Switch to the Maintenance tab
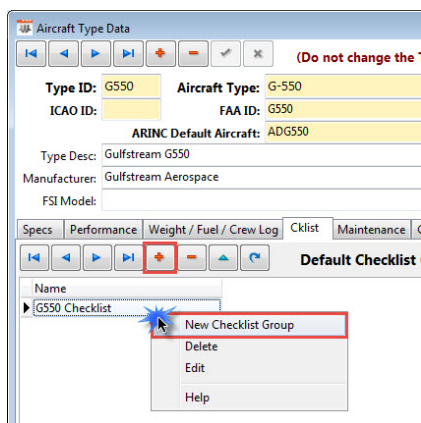Viewport: 421px width, 423px height. (371, 230)
